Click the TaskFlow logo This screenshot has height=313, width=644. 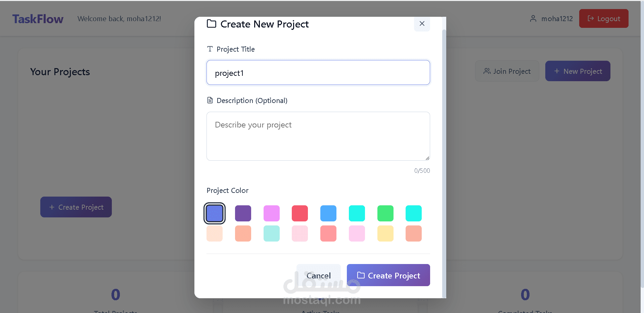click(x=38, y=19)
